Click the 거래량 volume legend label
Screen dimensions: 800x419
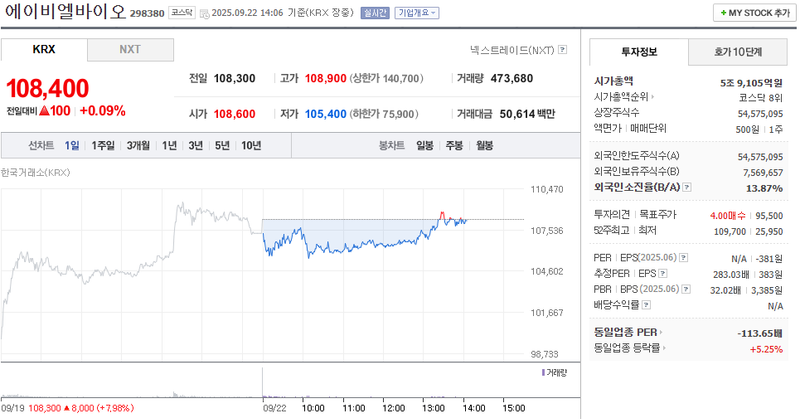pyautogui.click(x=556, y=373)
